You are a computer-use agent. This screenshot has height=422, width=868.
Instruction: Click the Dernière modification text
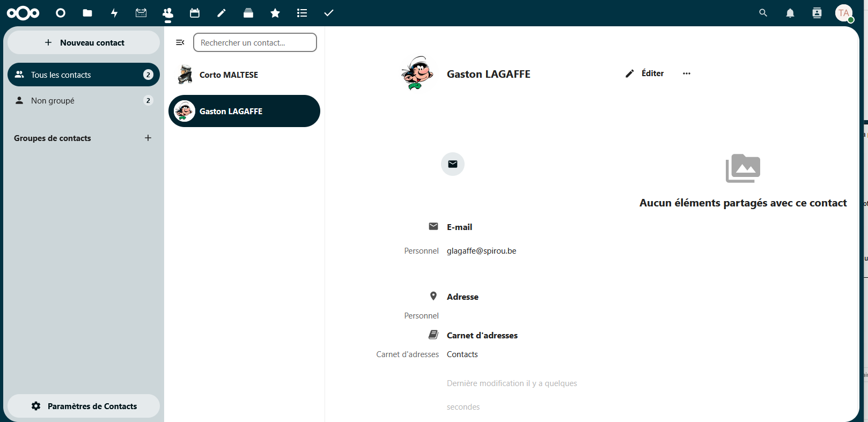512,395
